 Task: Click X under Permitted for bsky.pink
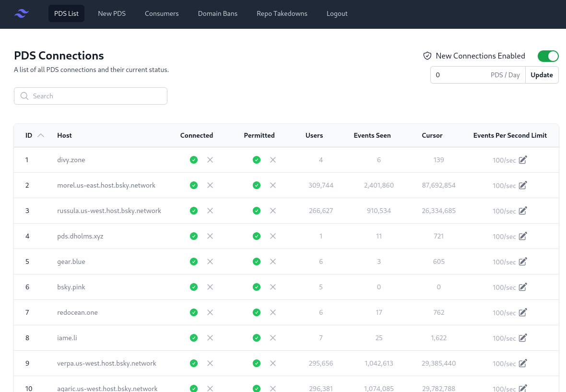pyautogui.click(x=273, y=287)
